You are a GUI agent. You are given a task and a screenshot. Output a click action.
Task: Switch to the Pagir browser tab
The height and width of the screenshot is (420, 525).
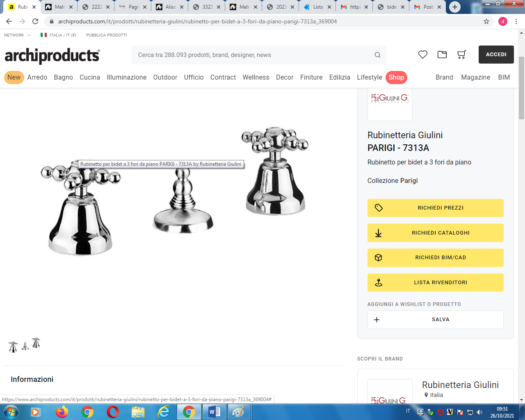point(134,7)
